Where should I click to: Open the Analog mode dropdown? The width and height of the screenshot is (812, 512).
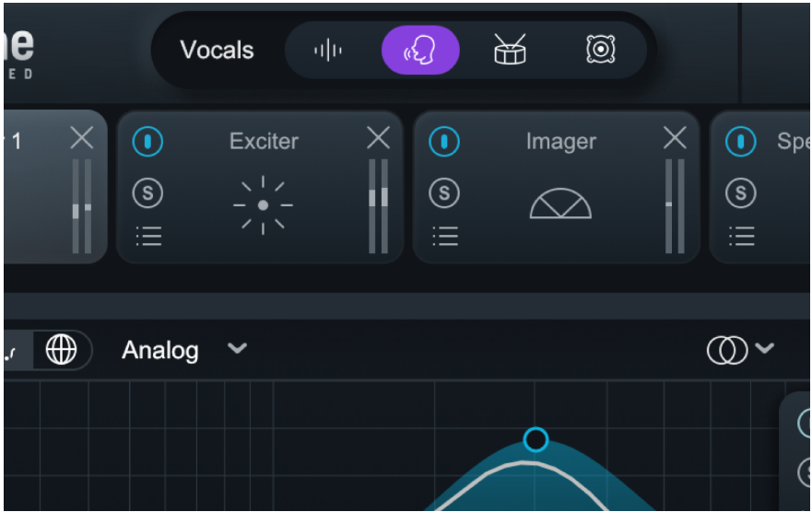(x=183, y=350)
